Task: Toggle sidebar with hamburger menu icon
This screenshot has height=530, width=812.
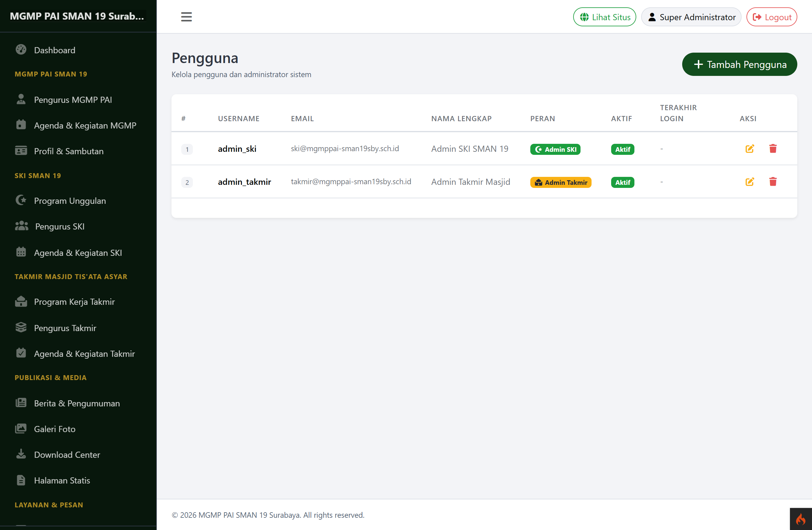Action: click(186, 17)
